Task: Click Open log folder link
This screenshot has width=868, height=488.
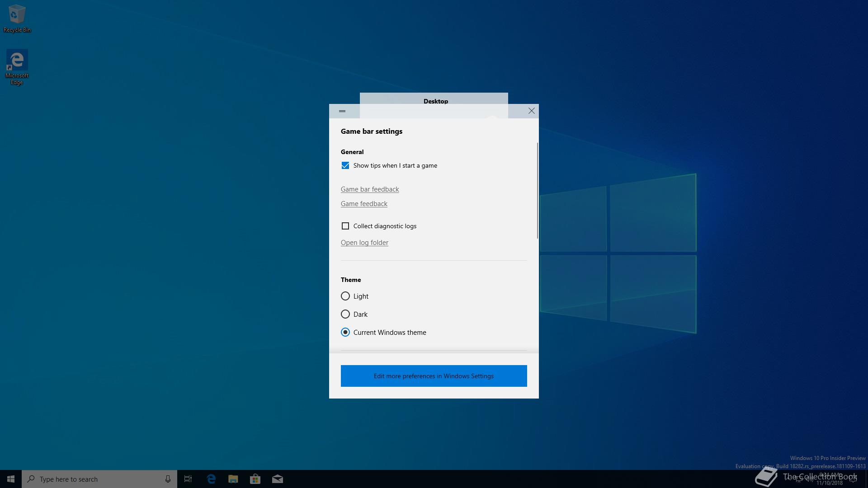Action: pyautogui.click(x=364, y=243)
